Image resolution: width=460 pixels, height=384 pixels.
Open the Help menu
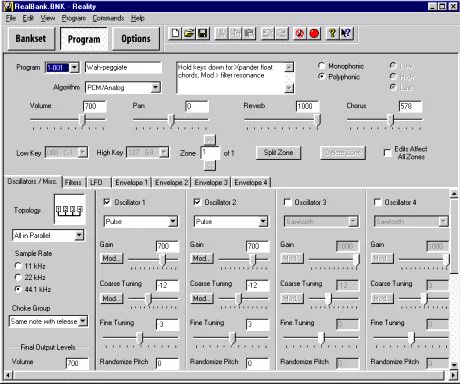[137, 18]
